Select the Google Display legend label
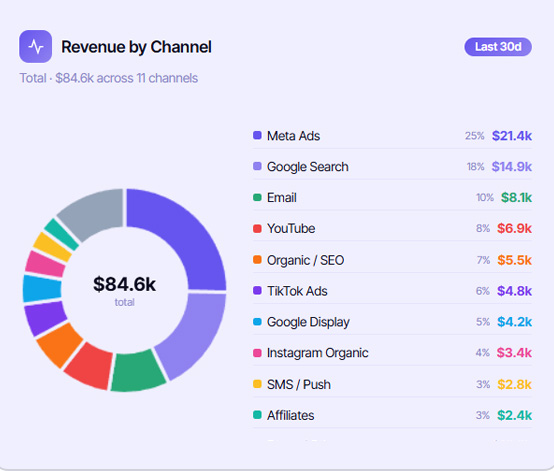 pos(308,322)
